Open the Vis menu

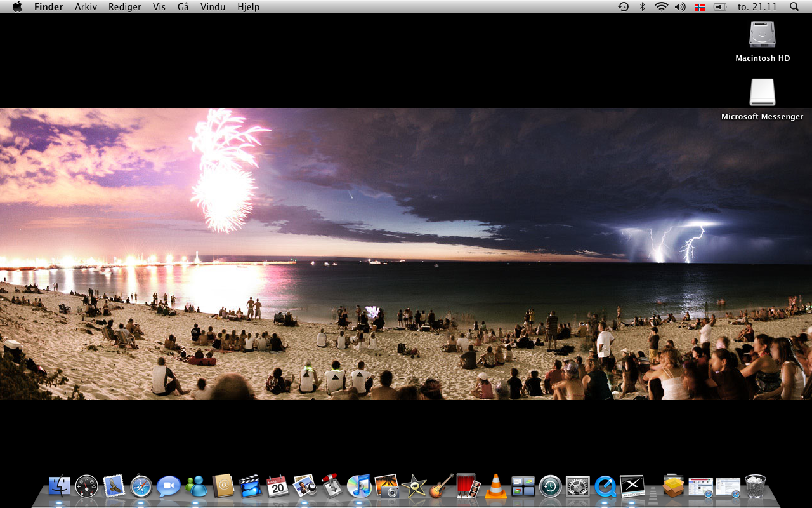[159, 7]
